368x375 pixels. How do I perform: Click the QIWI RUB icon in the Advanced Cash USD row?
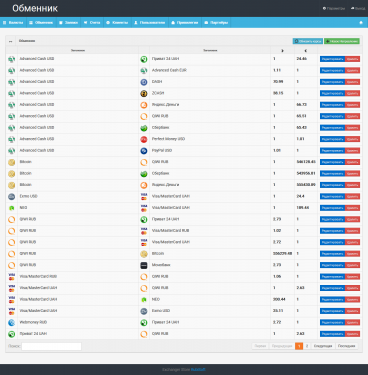(144, 117)
